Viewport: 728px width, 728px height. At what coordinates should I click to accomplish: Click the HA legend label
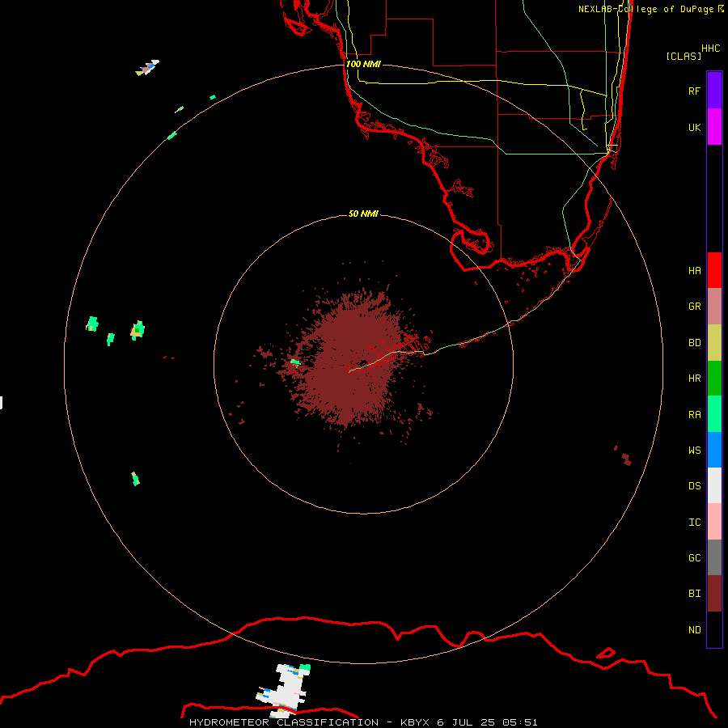[694, 270]
